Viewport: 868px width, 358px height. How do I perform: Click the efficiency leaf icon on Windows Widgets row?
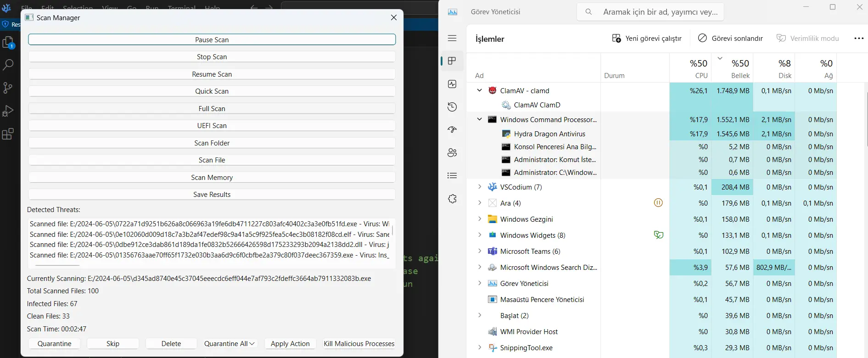(x=658, y=235)
